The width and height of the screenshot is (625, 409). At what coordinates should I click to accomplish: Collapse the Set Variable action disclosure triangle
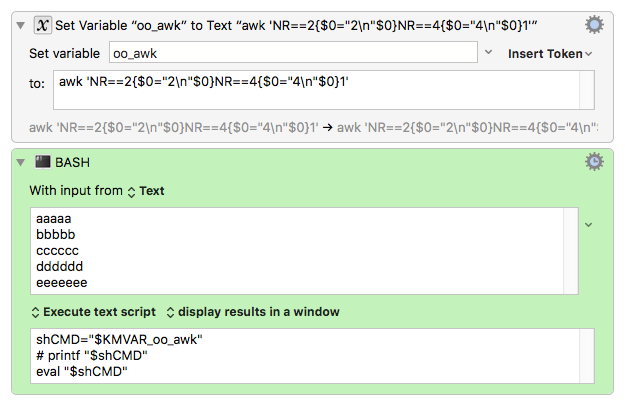(x=20, y=25)
